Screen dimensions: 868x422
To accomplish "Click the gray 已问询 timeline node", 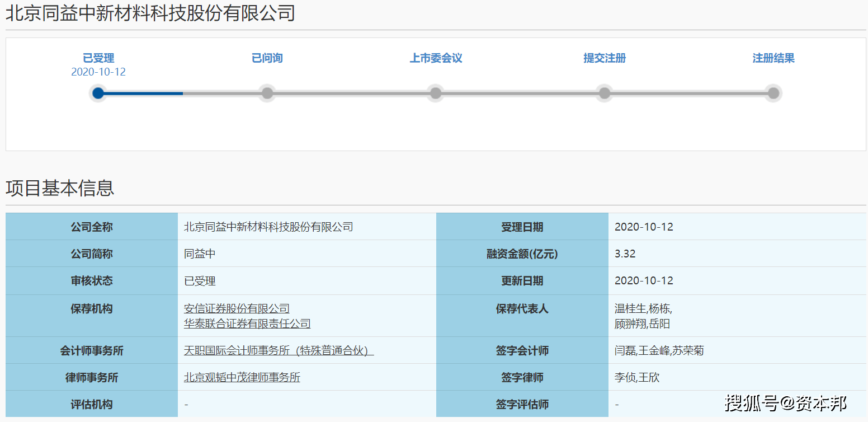I will (267, 93).
